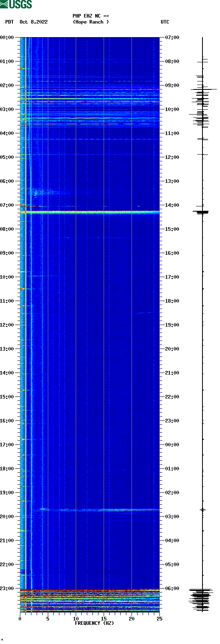Click the PDT time label '10:00'

tap(7, 277)
